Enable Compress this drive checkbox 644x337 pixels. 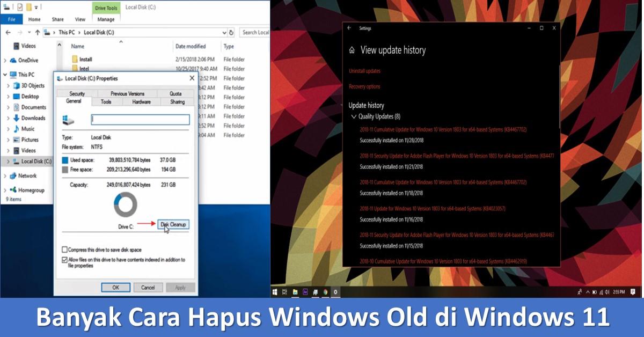[x=65, y=250]
